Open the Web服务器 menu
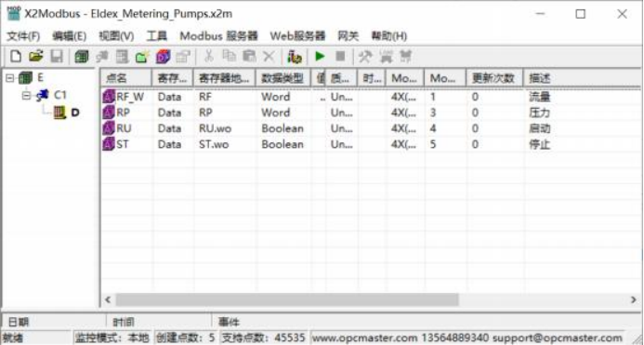This screenshot has height=345, width=644. pos(297,36)
